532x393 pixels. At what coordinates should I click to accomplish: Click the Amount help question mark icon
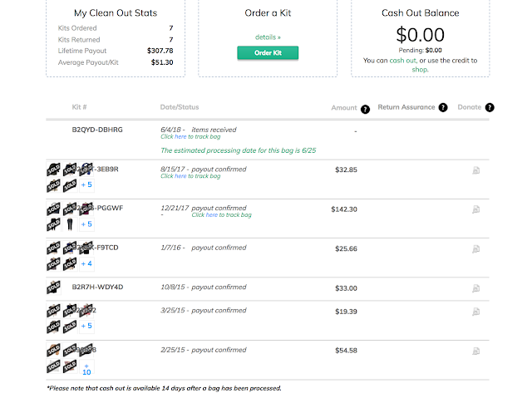point(365,110)
